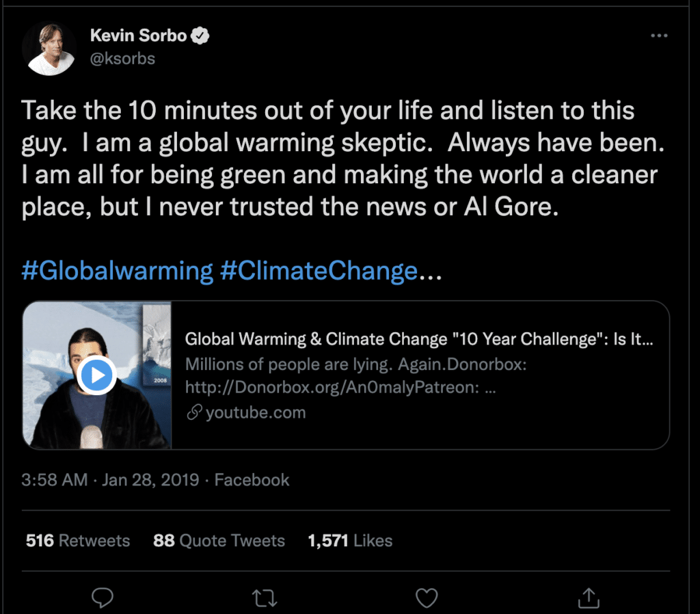View the 516 Retweets list
Screen dimensions: 700x614
78,541
